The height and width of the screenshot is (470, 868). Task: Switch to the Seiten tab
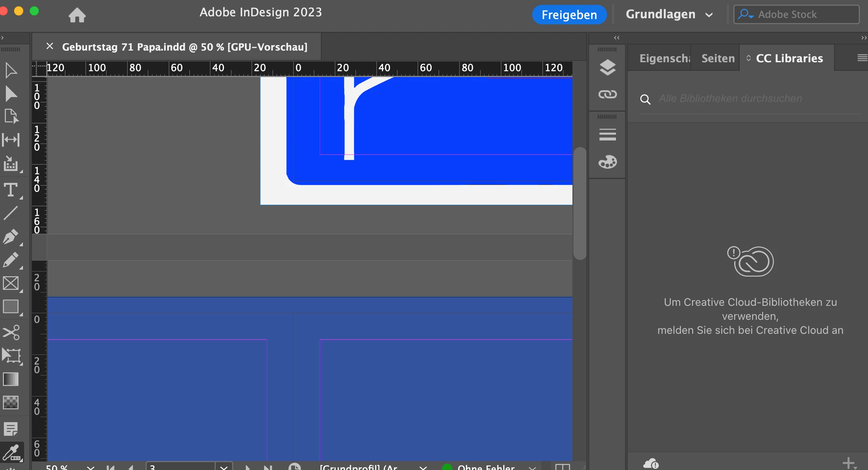coord(718,58)
